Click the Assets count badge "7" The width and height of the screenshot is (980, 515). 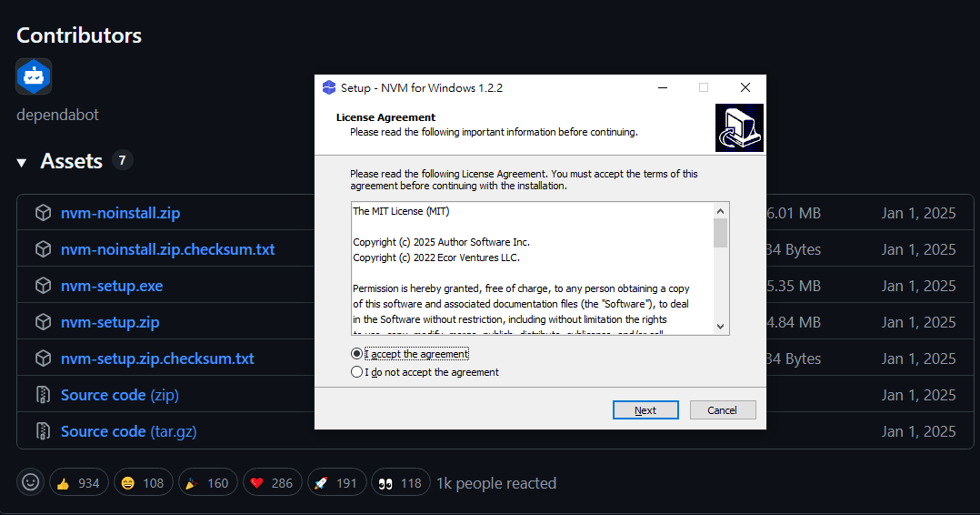(123, 160)
